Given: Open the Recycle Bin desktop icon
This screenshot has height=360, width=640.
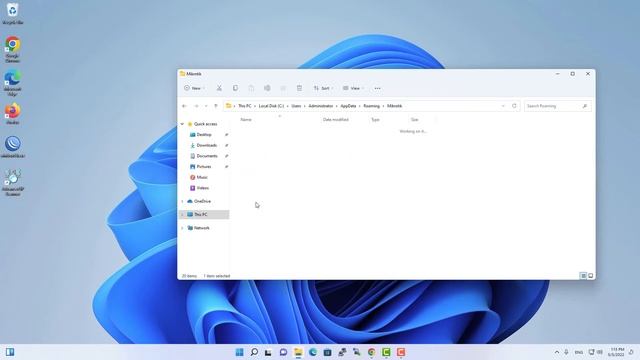Looking at the screenshot, I should [x=13, y=13].
